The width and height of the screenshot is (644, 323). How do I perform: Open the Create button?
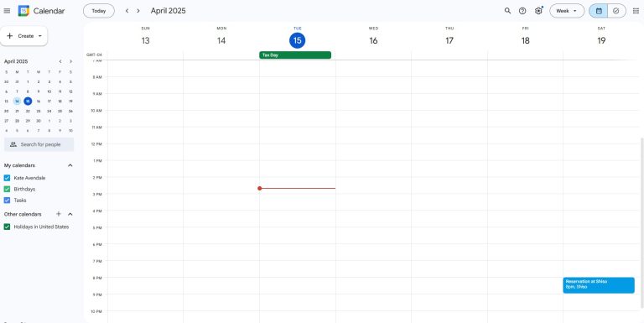point(23,36)
